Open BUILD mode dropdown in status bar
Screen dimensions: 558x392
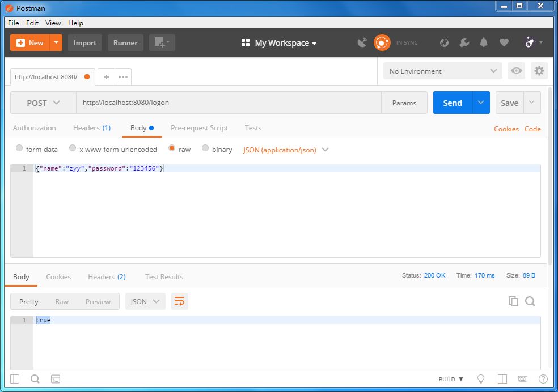451,379
